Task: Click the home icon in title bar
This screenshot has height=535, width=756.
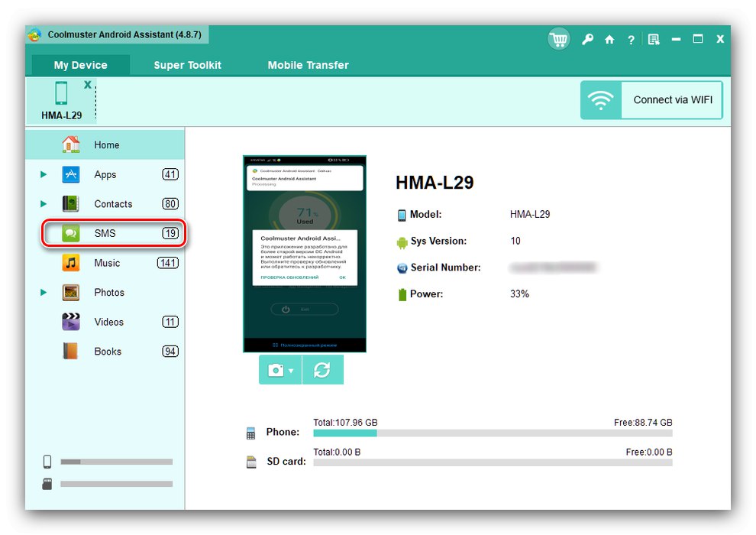Action: click(609, 40)
